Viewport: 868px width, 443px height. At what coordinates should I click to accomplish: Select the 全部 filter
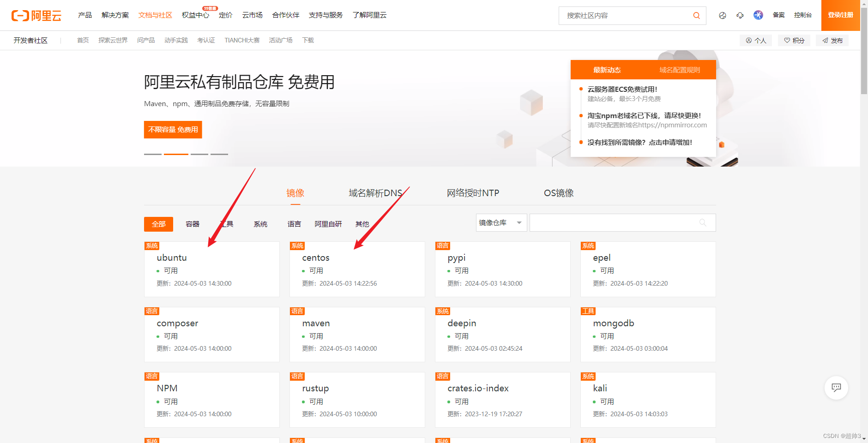click(x=158, y=224)
